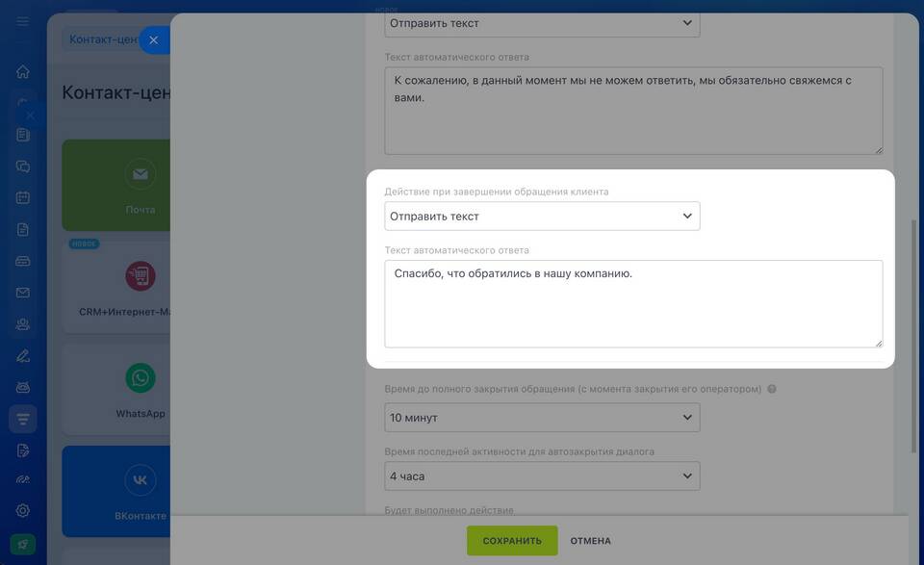Expand the top 'Отправить текст' dropdown
Screen dimensions: 924x565
point(542,23)
